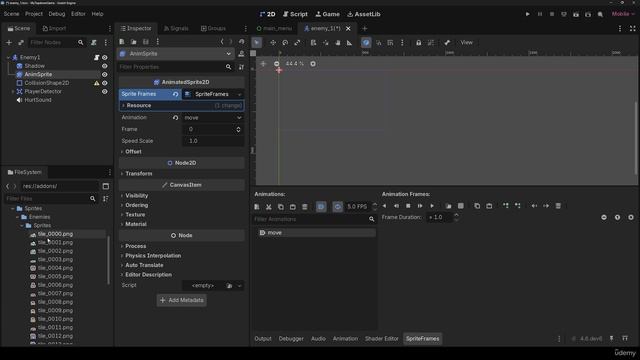Zoom out the 2D viewport
The image size is (640, 360).
pyautogui.click(x=276, y=64)
